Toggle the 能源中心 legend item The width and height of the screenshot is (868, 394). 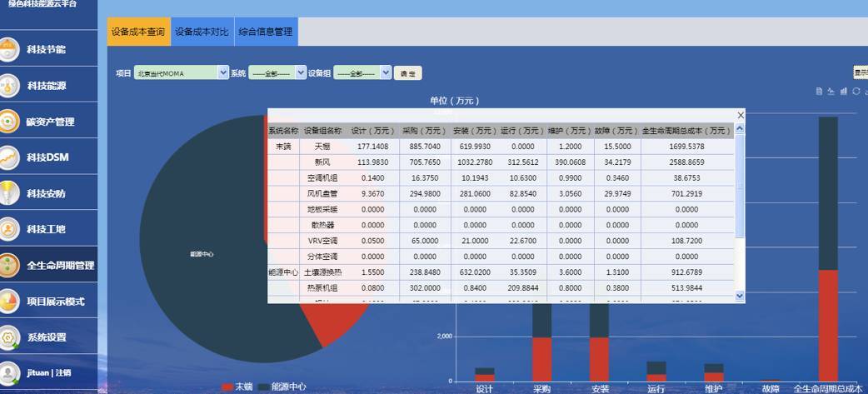pos(282,387)
